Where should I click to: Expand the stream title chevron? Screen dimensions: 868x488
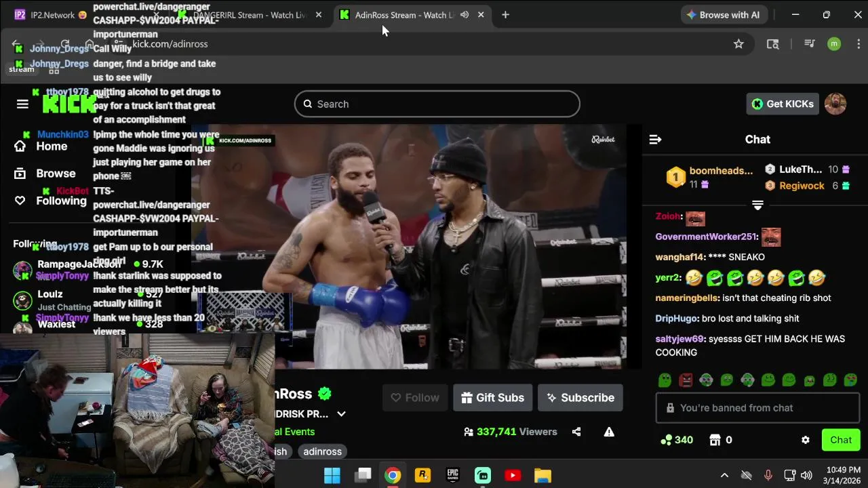point(341,414)
